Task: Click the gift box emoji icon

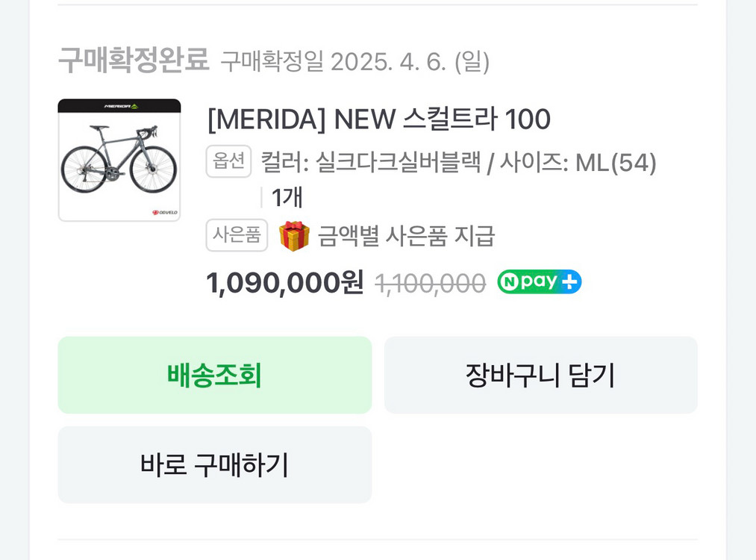Action: tap(294, 235)
